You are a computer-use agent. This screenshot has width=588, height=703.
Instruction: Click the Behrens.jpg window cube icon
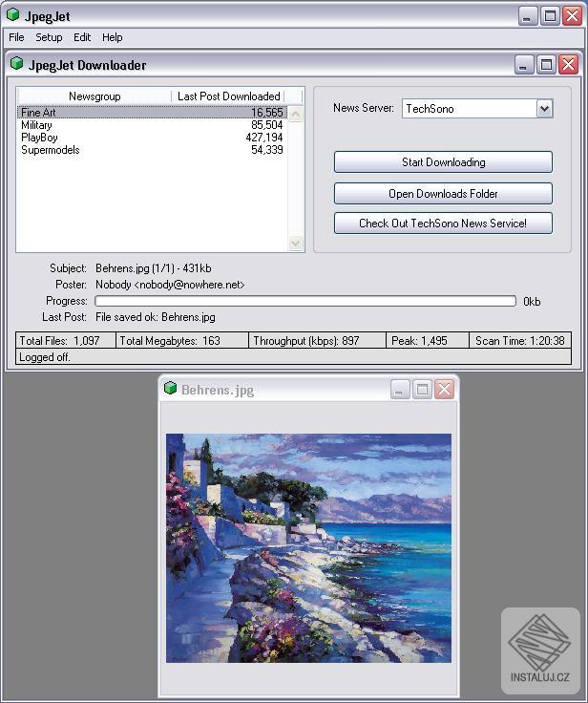pyautogui.click(x=170, y=388)
